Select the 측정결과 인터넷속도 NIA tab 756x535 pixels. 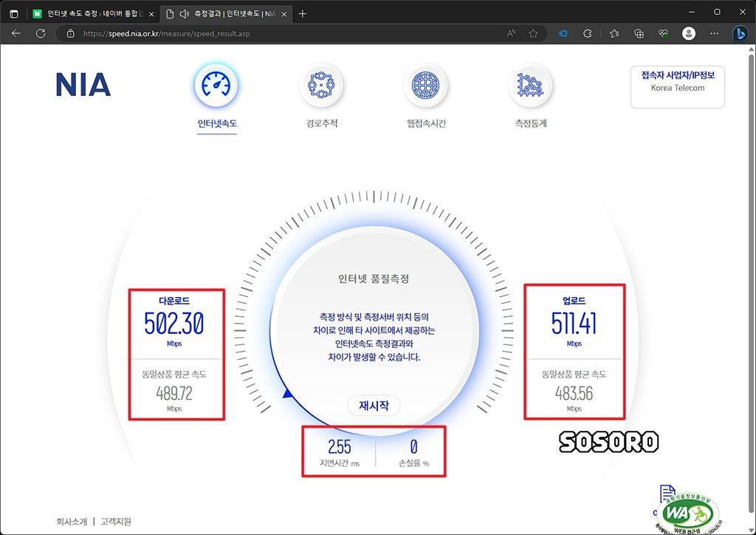tap(226, 14)
